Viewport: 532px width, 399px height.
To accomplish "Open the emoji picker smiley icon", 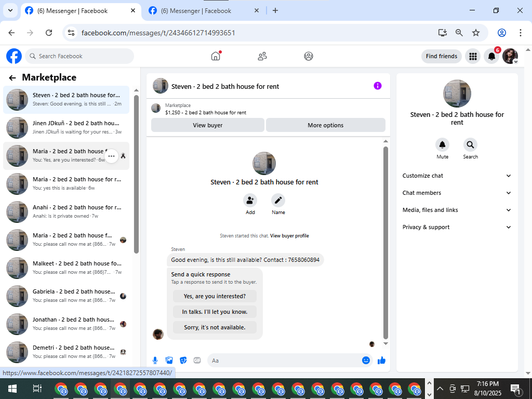I will [x=366, y=361].
